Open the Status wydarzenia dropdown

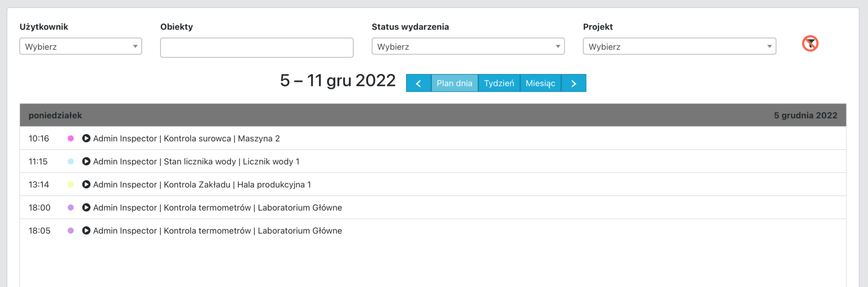(468, 47)
